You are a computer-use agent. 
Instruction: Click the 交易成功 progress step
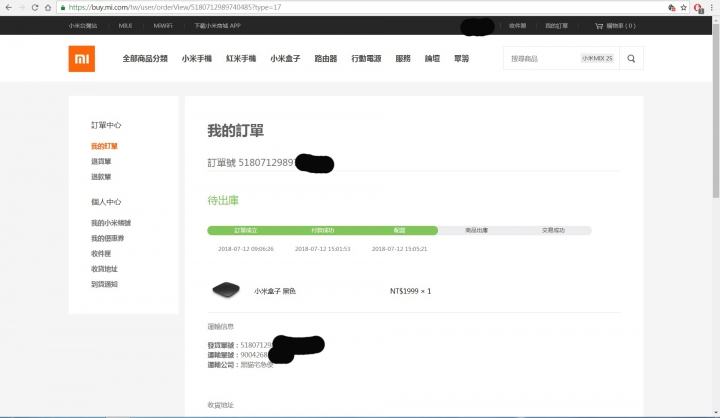553,230
